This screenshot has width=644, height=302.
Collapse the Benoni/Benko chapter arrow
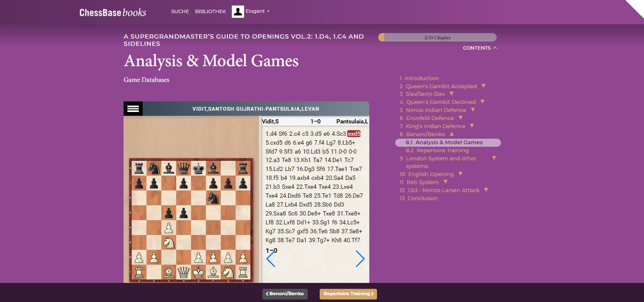[x=452, y=134]
